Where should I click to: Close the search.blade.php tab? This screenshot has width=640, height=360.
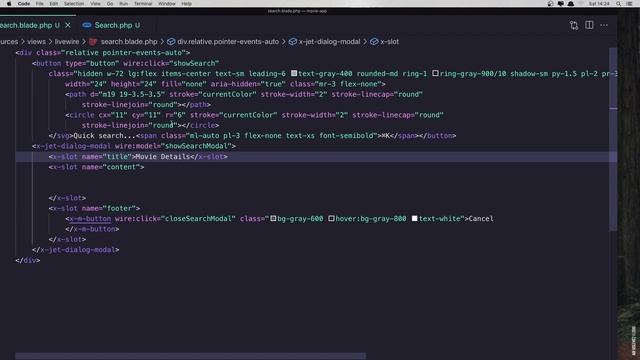(68, 25)
